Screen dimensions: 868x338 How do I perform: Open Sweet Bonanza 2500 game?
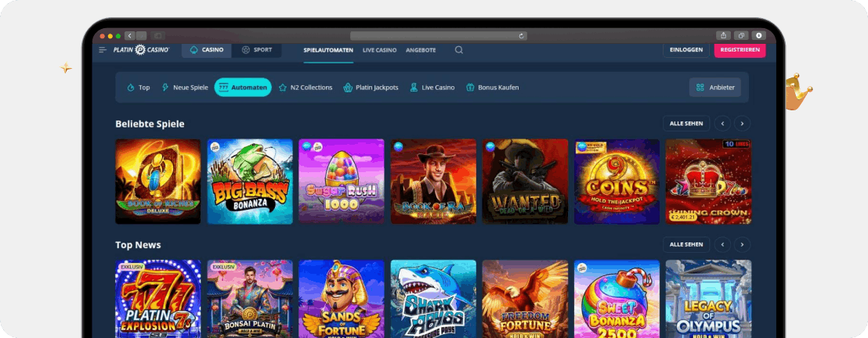point(617,299)
